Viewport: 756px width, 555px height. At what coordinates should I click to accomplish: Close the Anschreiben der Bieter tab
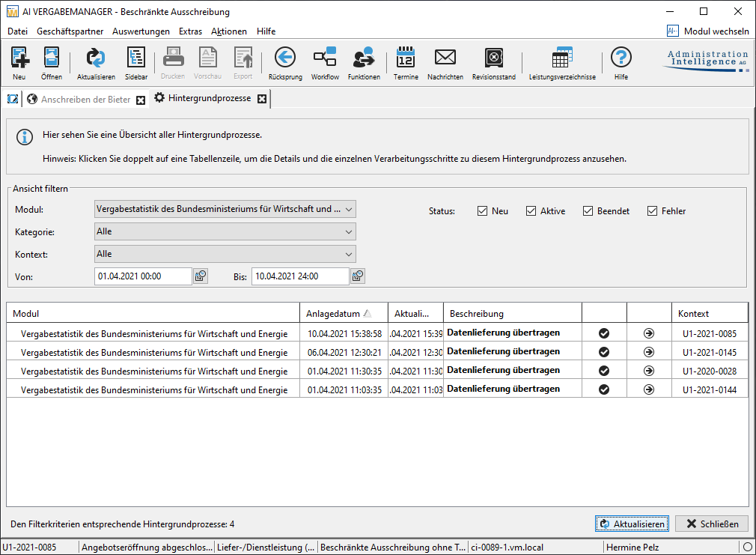click(x=141, y=100)
